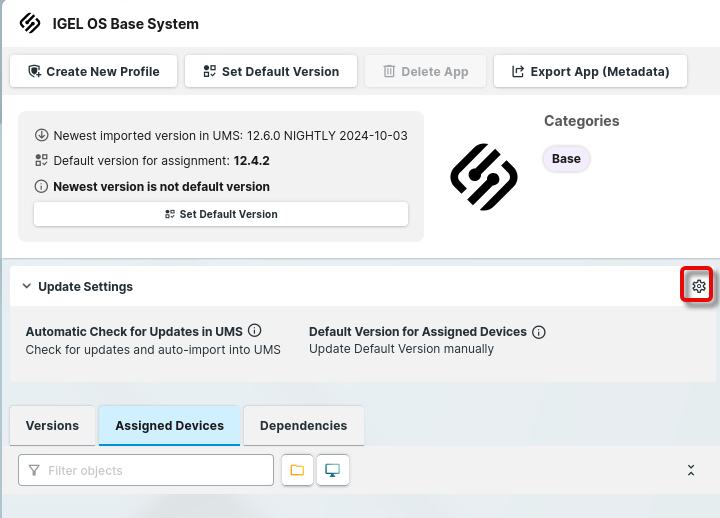
Task: Click info icon beside Automatic Check for Updates
Action: (x=254, y=331)
